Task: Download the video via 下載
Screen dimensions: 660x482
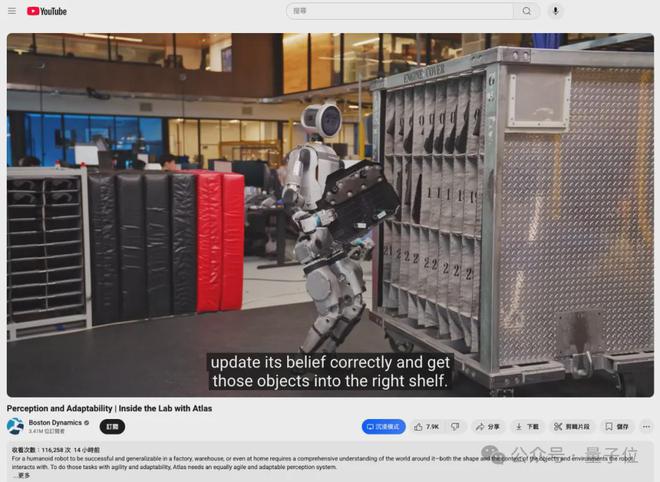Action: coord(527,426)
